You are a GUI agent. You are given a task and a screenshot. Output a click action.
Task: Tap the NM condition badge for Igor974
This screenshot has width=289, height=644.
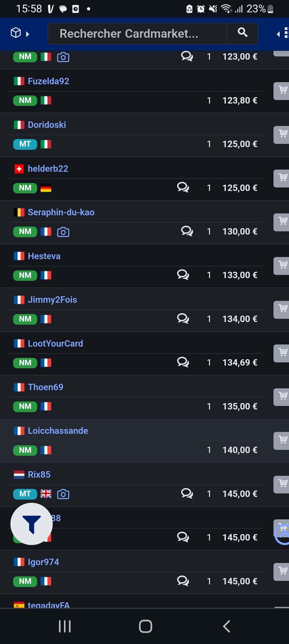point(25,581)
